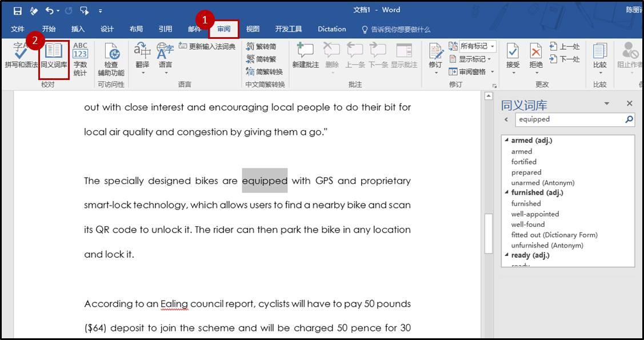Open the 审阅 ribbon tab
Viewport: 644px width, 340px height.
pos(224,29)
